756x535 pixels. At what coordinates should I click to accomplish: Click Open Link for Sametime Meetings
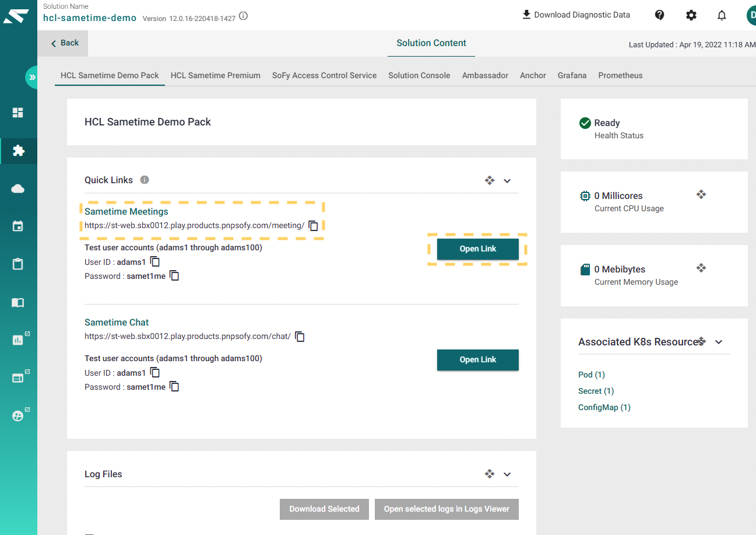(x=478, y=249)
